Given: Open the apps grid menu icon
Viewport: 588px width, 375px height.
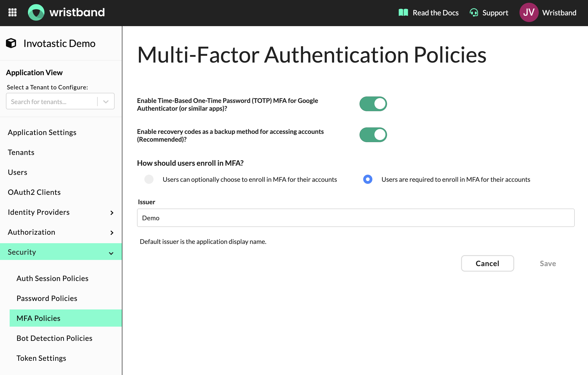Looking at the screenshot, I should tap(12, 12).
